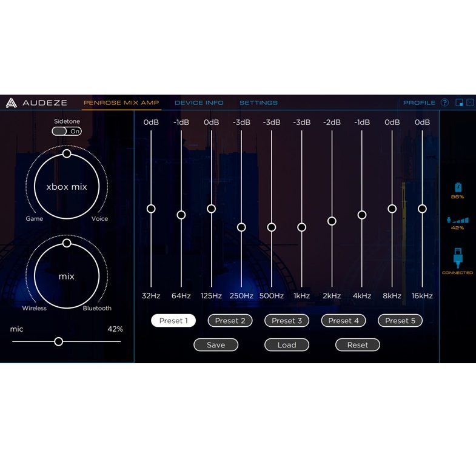Click the 500Hz EQ slider handle
The image size is (476, 476).
point(272,227)
